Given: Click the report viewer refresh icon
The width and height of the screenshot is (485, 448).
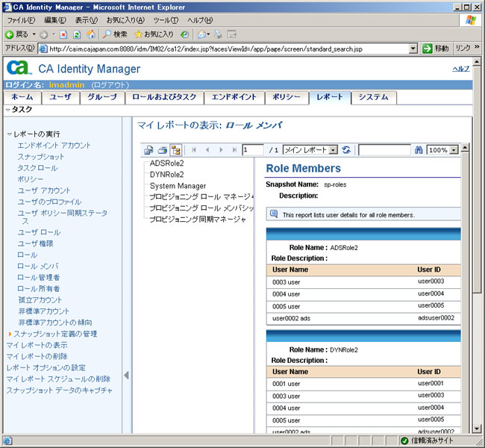Looking at the screenshot, I should [x=346, y=150].
